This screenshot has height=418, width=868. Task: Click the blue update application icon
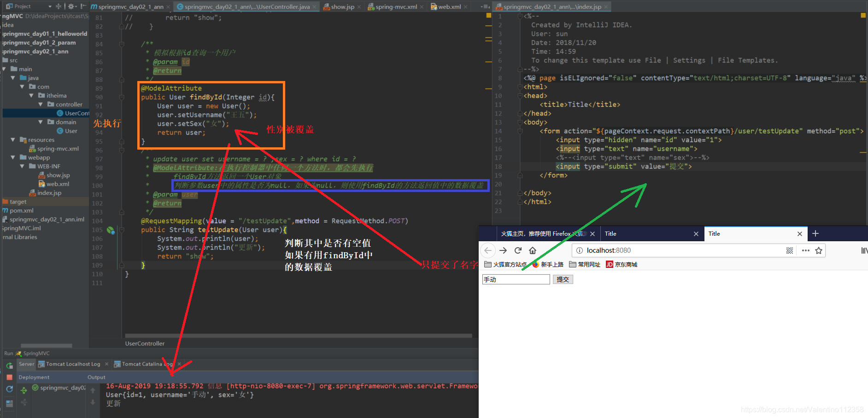pyautogui.click(x=9, y=389)
